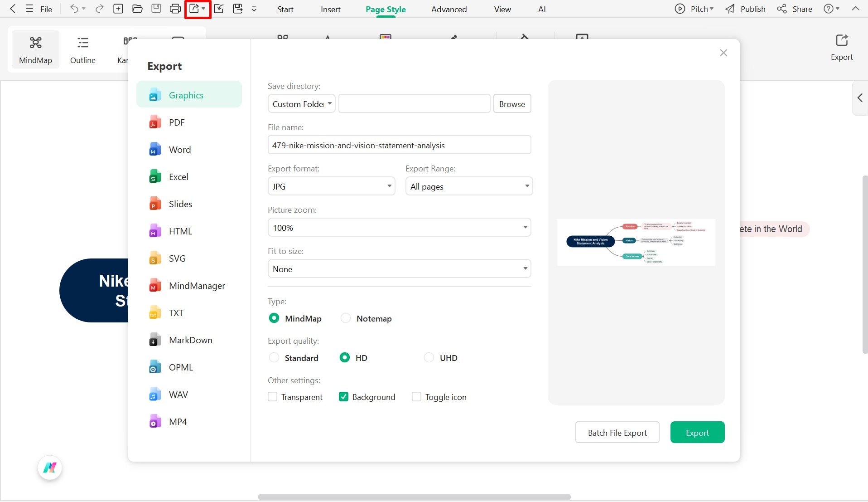Viewport: 868px width, 502px height.
Task: Click the Batch File Export button
Action: point(617,433)
